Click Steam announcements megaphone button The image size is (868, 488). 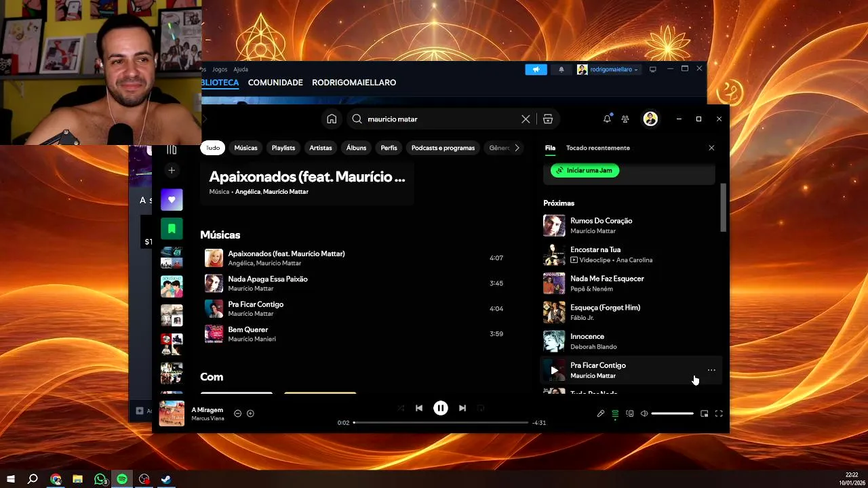(536, 69)
